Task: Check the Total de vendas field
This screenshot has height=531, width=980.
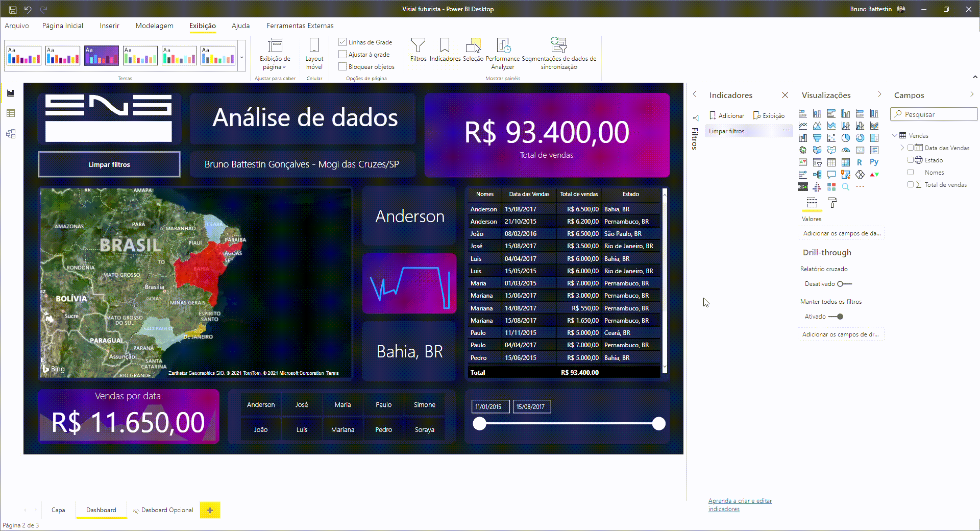Action: click(911, 184)
